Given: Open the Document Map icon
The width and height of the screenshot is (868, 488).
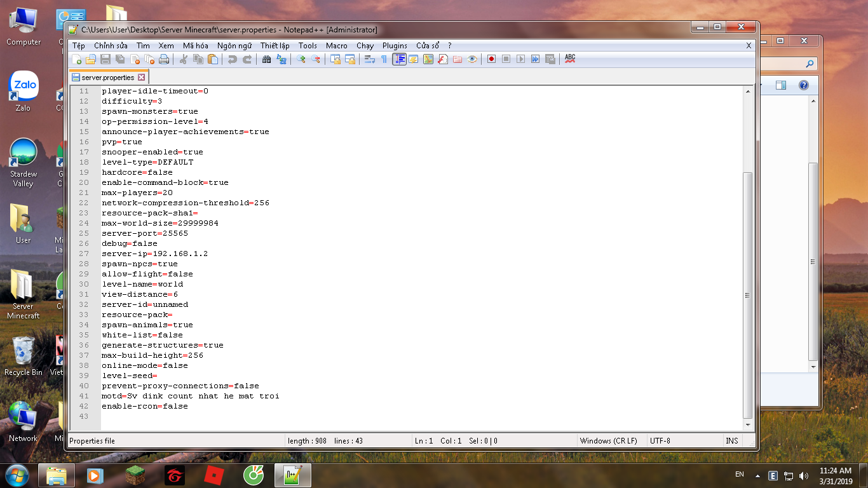Looking at the screenshot, I should click(x=428, y=59).
